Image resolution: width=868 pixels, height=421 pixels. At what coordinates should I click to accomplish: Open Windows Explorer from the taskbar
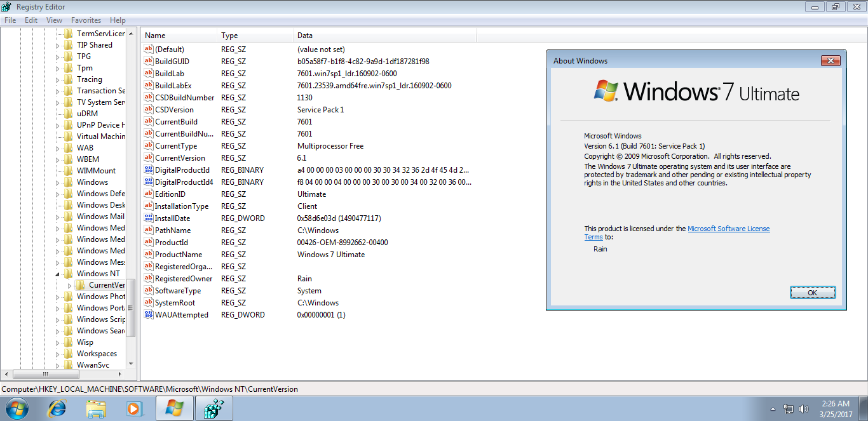point(96,408)
